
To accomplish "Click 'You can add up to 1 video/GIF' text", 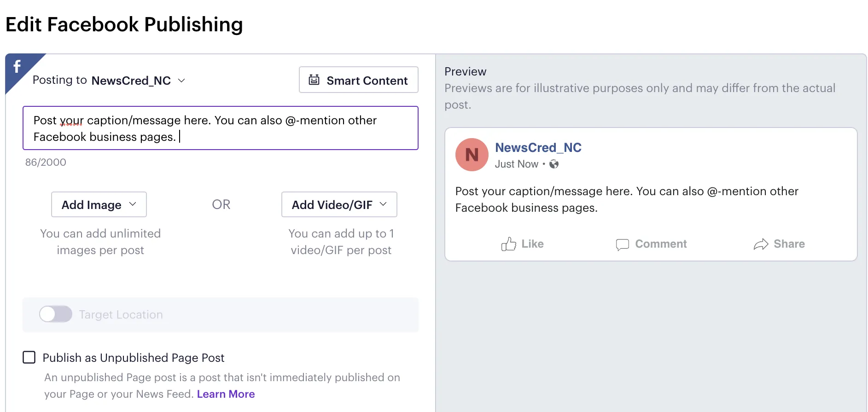I will coord(341,242).
